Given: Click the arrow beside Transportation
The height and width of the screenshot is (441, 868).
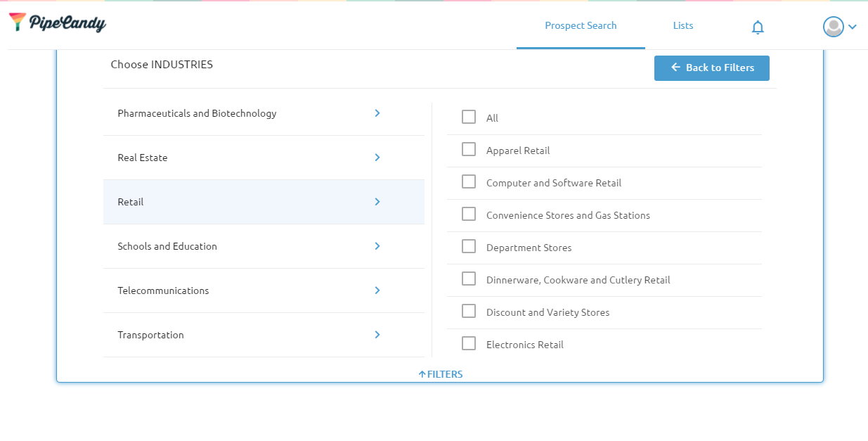Looking at the screenshot, I should [377, 335].
